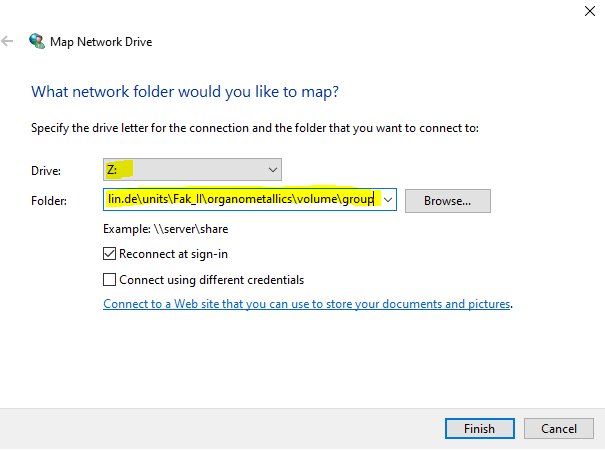The width and height of the screenshot is (605, 450).
Task: Open the Browse... folder picker
Action: click(448, 201)
